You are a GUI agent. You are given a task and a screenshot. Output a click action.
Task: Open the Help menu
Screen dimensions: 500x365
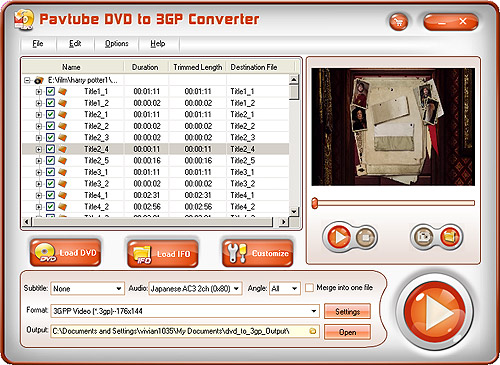pyautogui.click(x=158, y=44)
